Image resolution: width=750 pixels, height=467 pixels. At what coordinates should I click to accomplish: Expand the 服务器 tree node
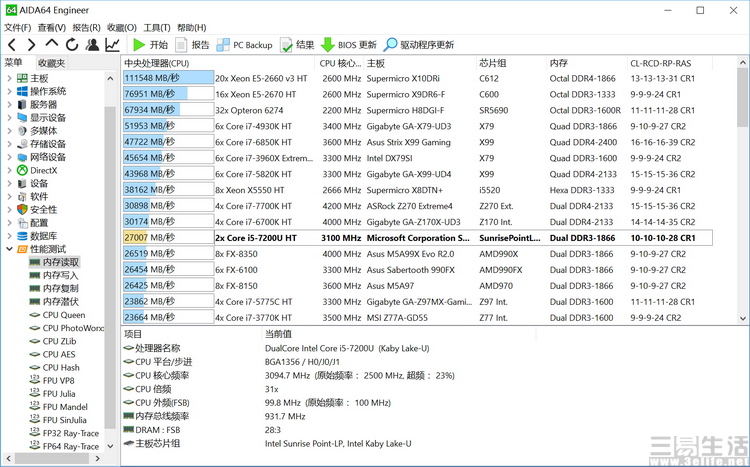pos(10,104)
